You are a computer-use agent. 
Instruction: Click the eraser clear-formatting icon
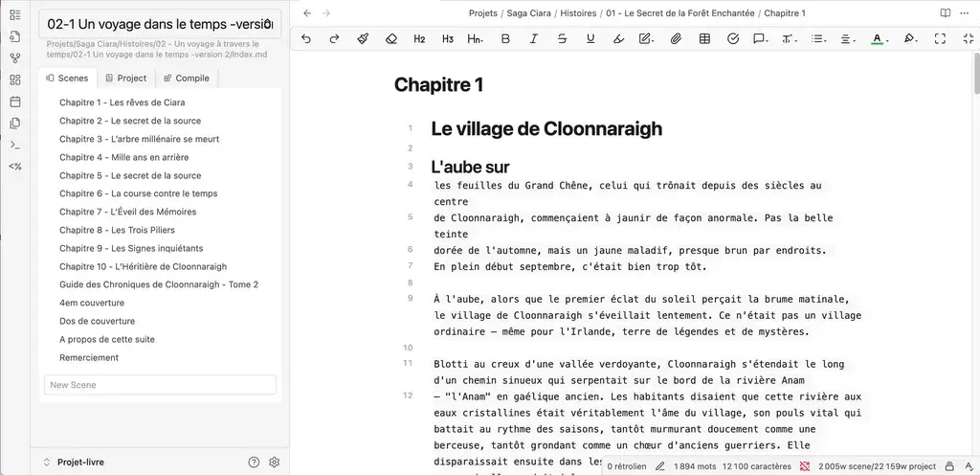(390, 39)
